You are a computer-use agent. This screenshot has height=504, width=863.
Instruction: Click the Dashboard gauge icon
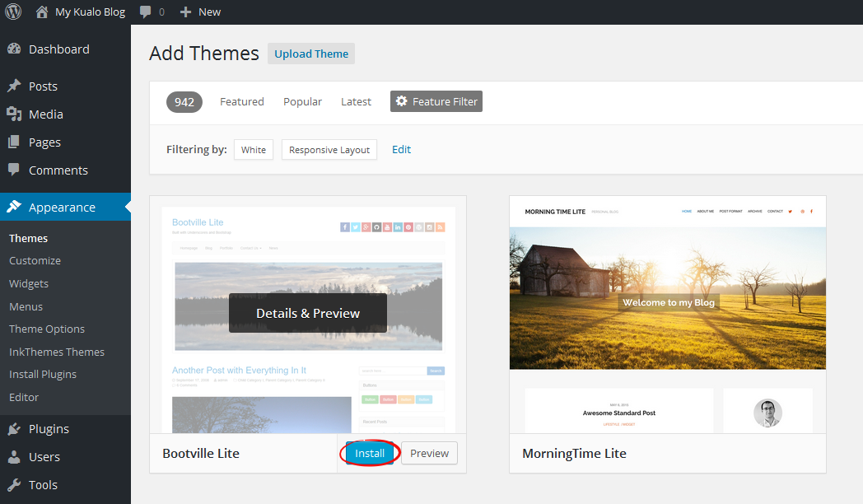[14, 49]
